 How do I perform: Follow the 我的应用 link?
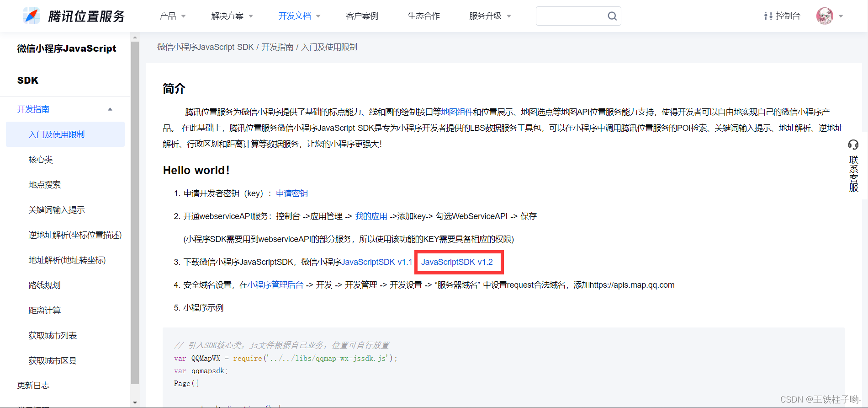point(371,216)
